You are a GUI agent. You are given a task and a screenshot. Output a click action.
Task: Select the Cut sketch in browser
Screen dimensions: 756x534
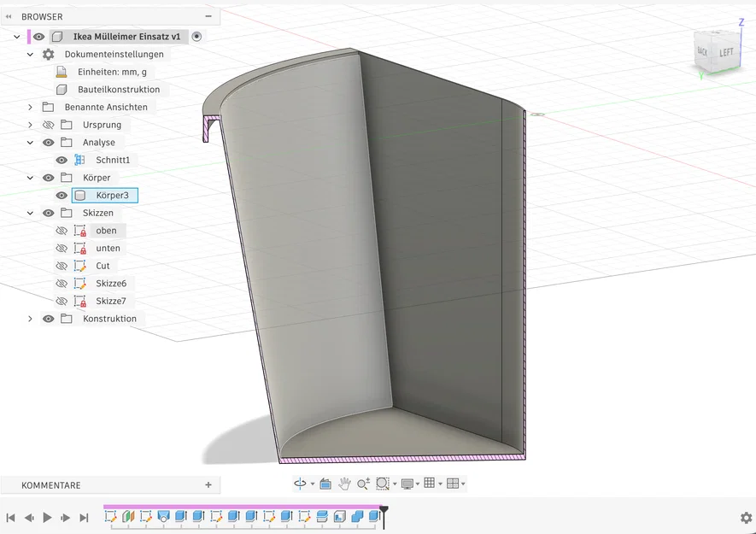(x=103, y=266)
